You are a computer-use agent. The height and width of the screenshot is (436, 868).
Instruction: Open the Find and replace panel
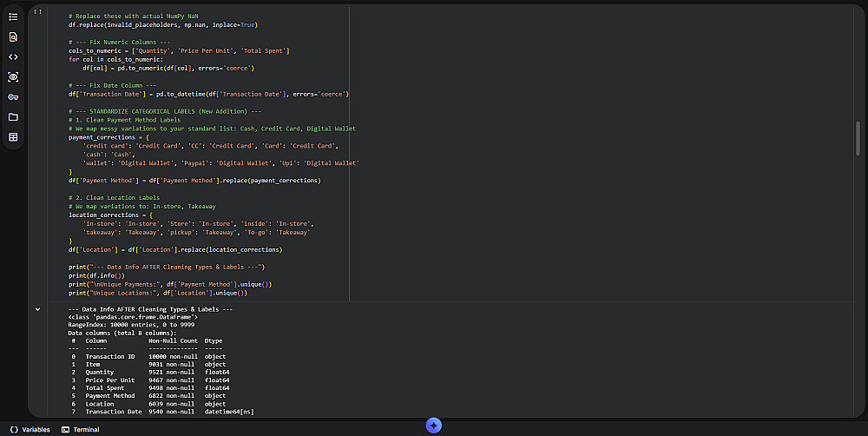[13, 36]
